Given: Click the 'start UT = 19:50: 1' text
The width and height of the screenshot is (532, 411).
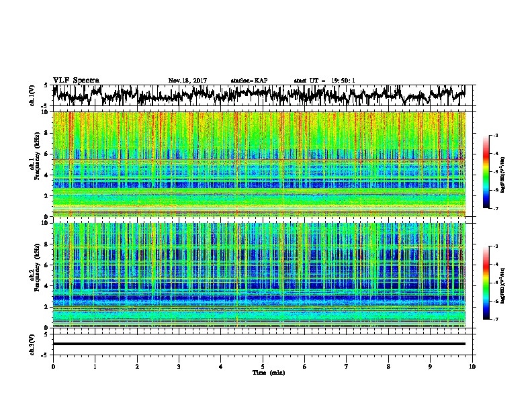Looking at the screenshot, I should tap(324, 81).
